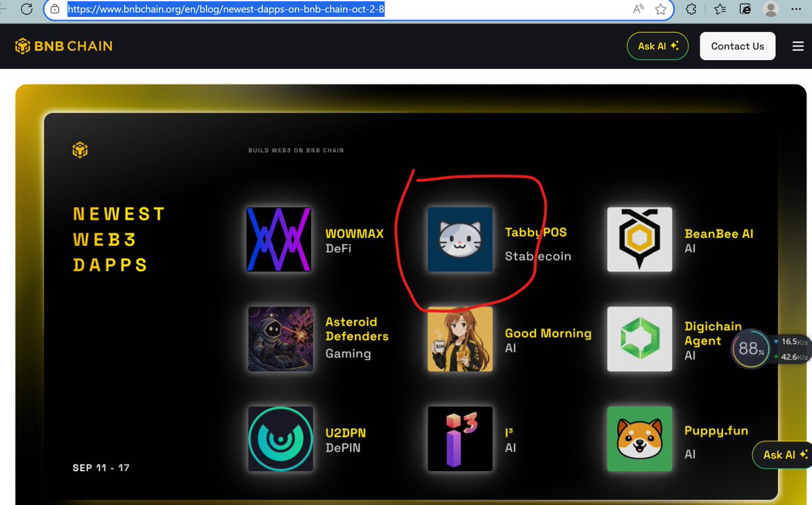Image resolution: width=812 pixels, height=505 pixels.
Task: Click the Gaming label under Asteroid Defenders
Action: click(348, 354)
